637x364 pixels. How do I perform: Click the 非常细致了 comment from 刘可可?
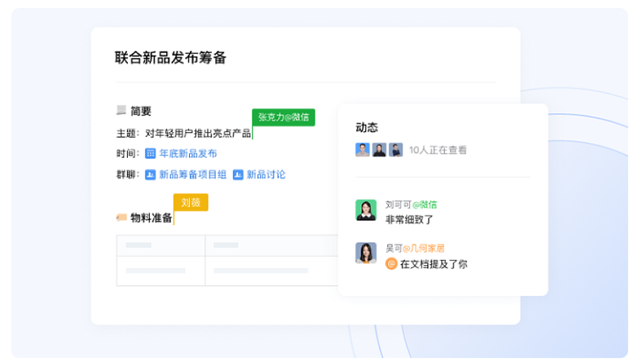click(x=409, y=219)
